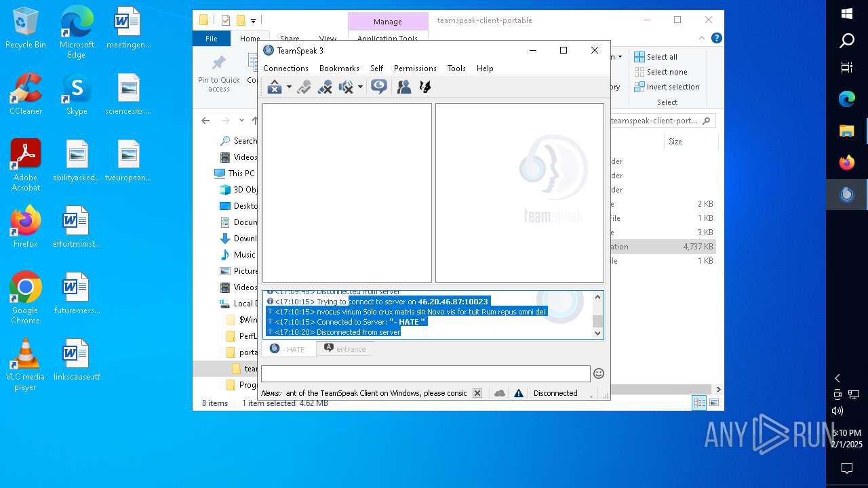The height and width of the screenshot is (488, 868).
Task: Click the TeamSpeak chat message input field
Action: [426, 373]
